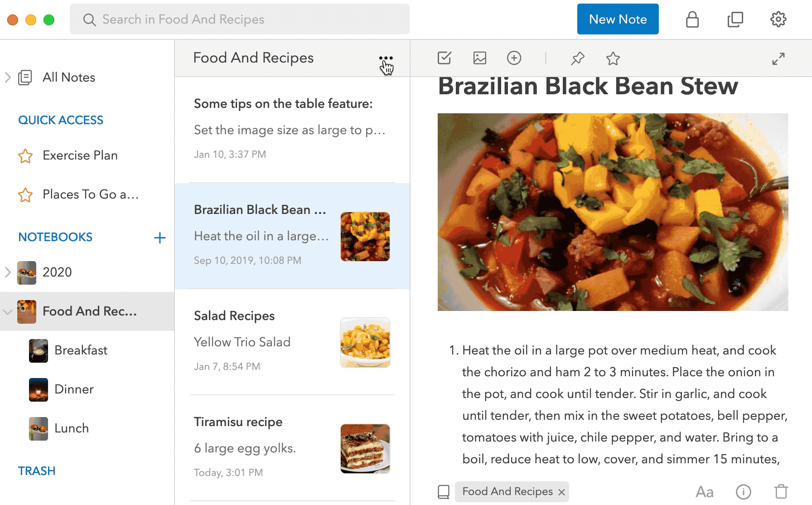Open the note list options menu

pos(386,58)
